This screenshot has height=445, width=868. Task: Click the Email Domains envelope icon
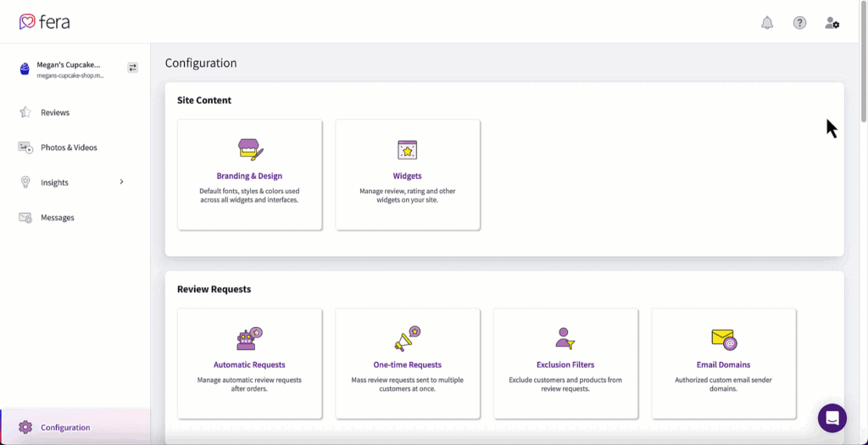click(x=723, y=340)
